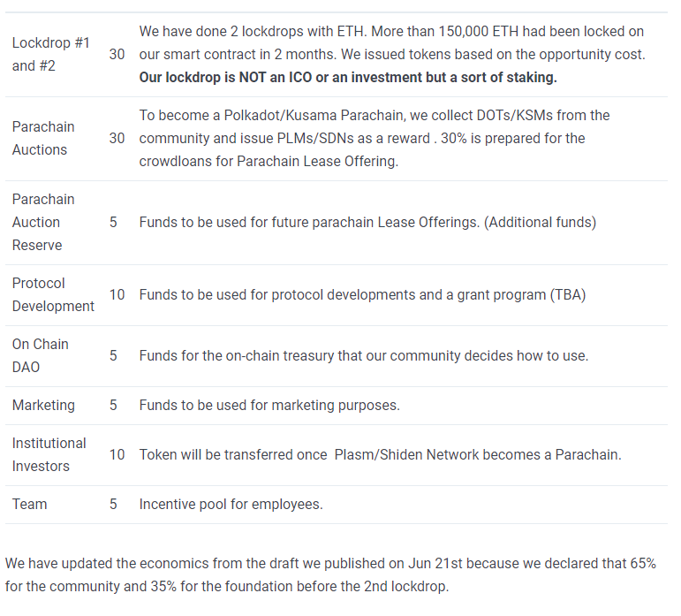Click the 'Institutional Investors' row label

[49, 454]
